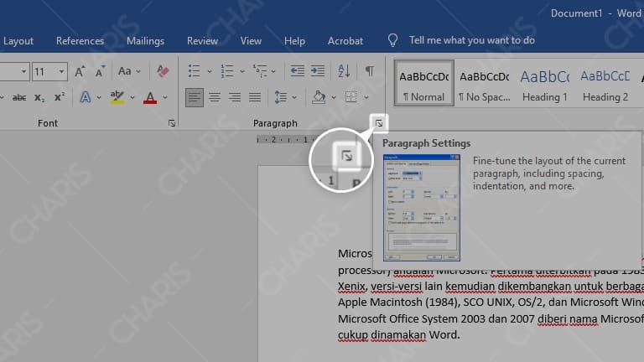644x362 pixels.
Task: Click the Borders icon
Action: click(x=351, y=97)
